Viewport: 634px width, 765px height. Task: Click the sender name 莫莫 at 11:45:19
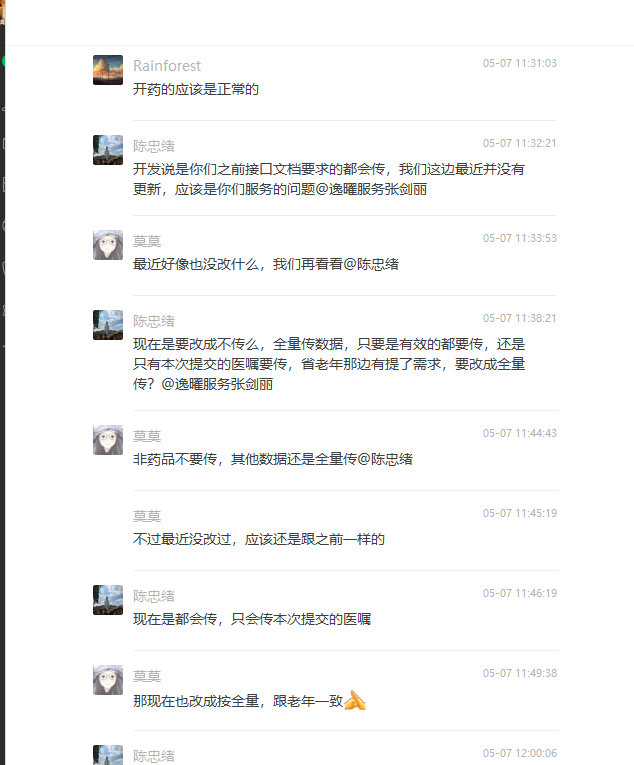tap(147, 516)
